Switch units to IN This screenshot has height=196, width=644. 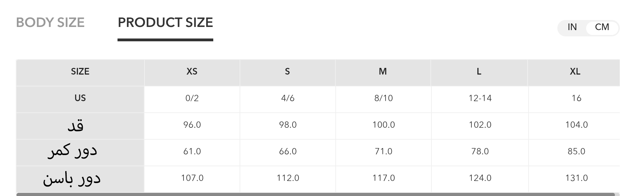click(572, 27)
